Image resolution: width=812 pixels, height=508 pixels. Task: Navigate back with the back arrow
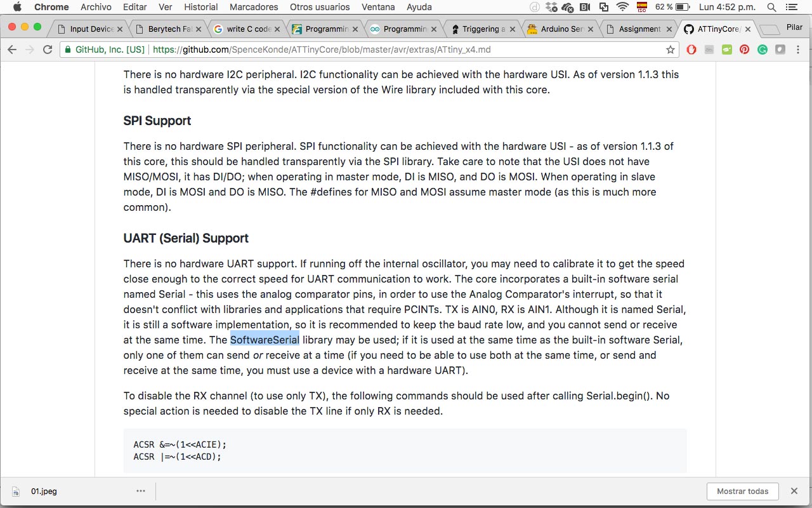coord(12,49)
